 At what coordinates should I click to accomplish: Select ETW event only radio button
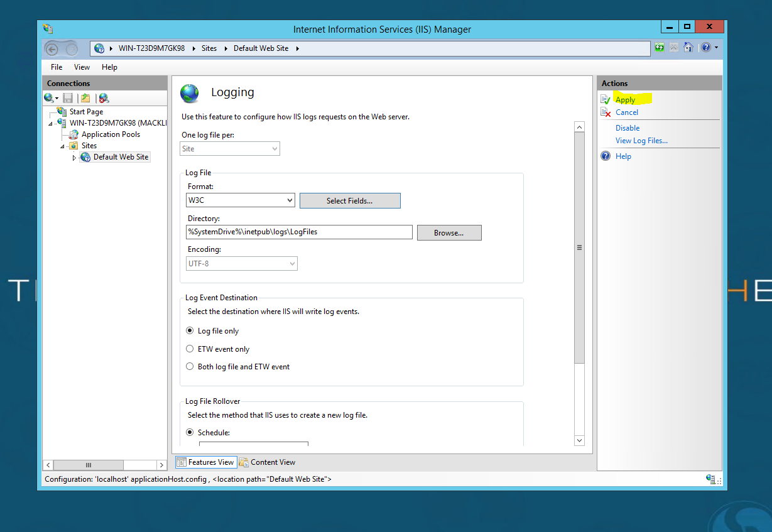point(190,349)
